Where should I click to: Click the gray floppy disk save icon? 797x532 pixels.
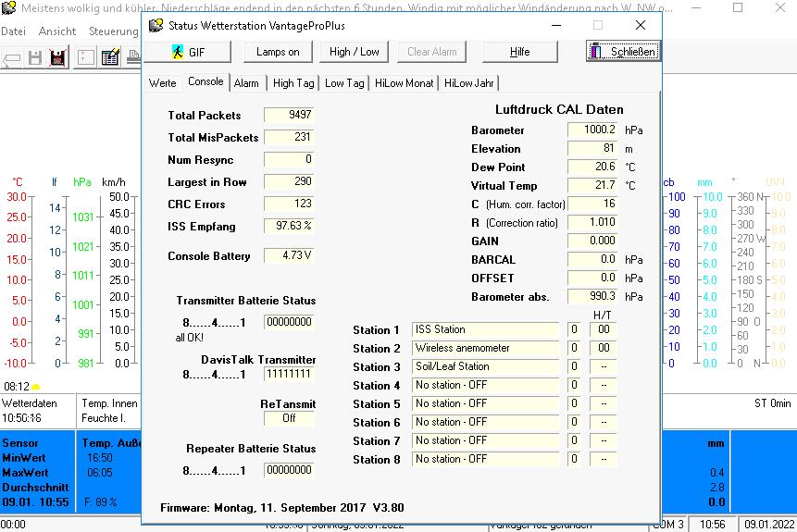[35, 58]
